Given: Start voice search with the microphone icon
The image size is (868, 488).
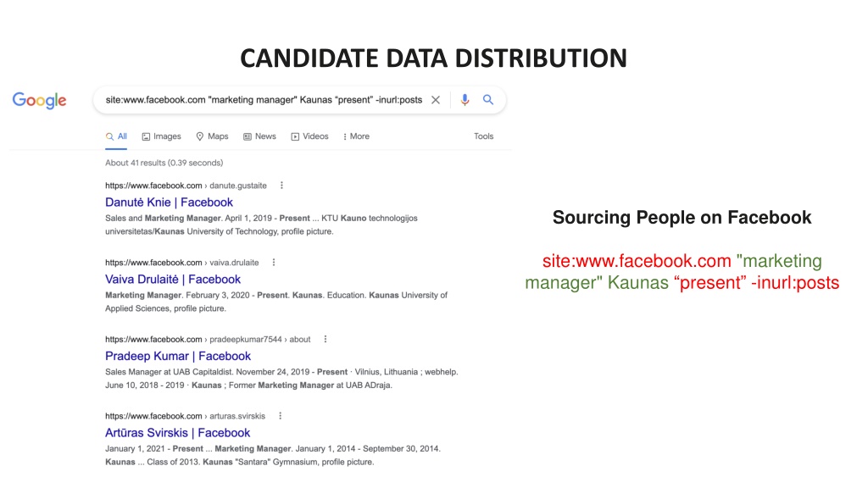Looking at the screenshot, I should [x=465, y=100].
